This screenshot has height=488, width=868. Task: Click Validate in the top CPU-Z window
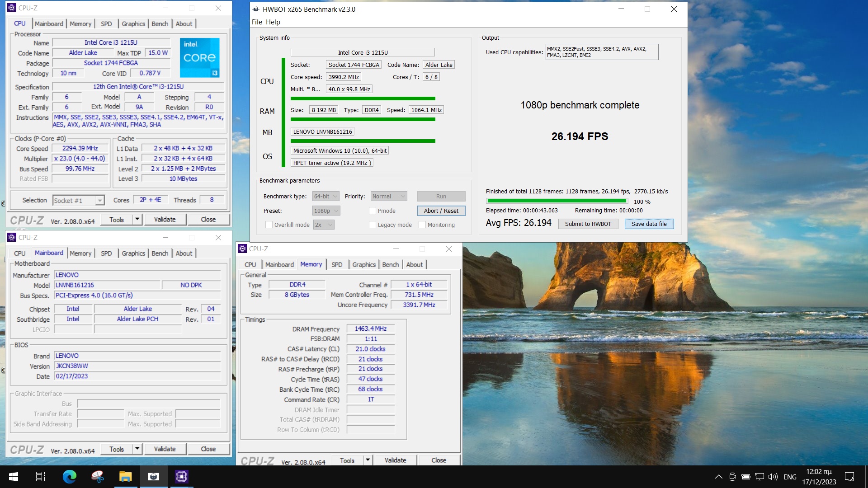point(165,219)
